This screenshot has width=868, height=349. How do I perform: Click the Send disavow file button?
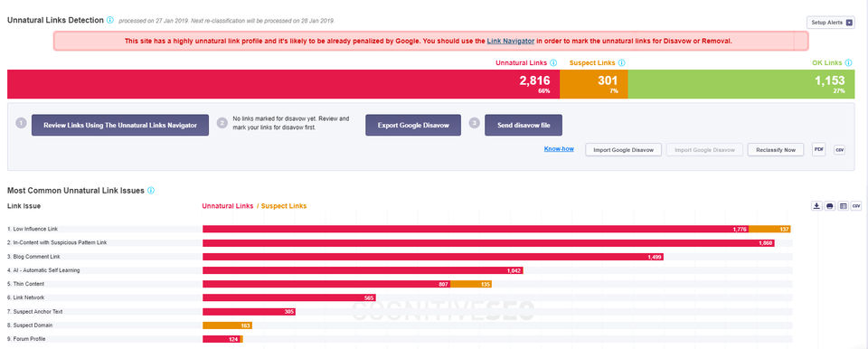(524, 125)
